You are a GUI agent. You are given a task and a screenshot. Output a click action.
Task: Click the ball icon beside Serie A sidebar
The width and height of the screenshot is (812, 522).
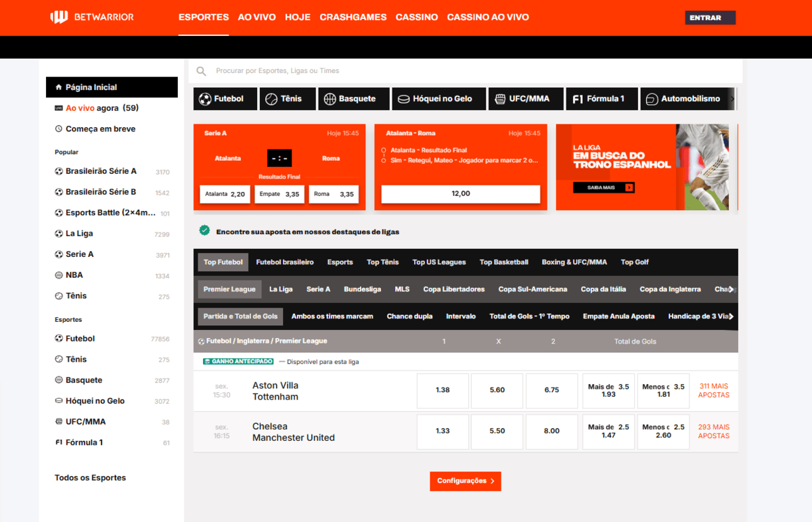59,254
